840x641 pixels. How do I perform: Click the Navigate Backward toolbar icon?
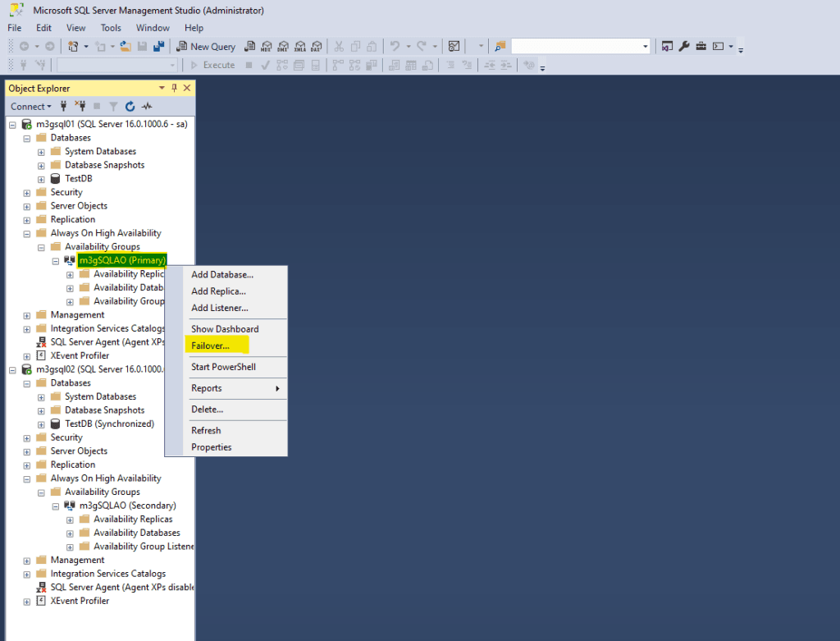point(24,47)
